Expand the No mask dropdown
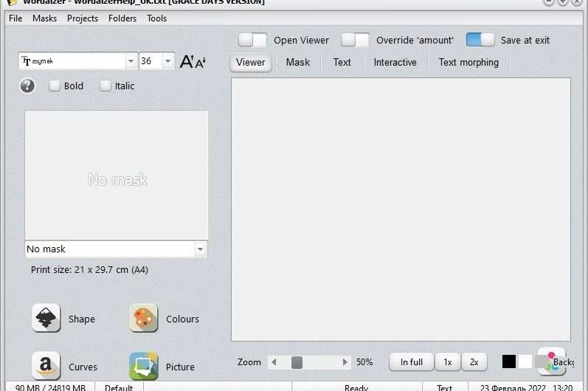Image resolution: width=588 pixels, height=391 pixels. coord(201,249)
